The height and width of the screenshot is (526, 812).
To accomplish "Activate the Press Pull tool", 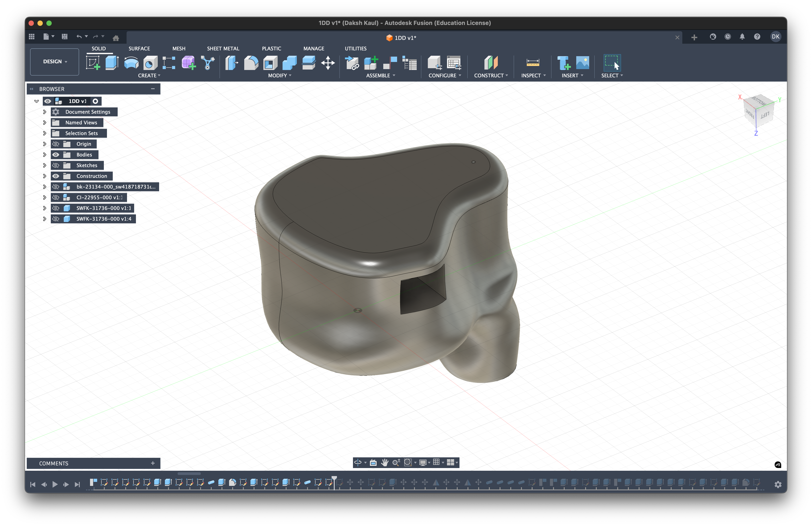I will click(x=232, y=63).
